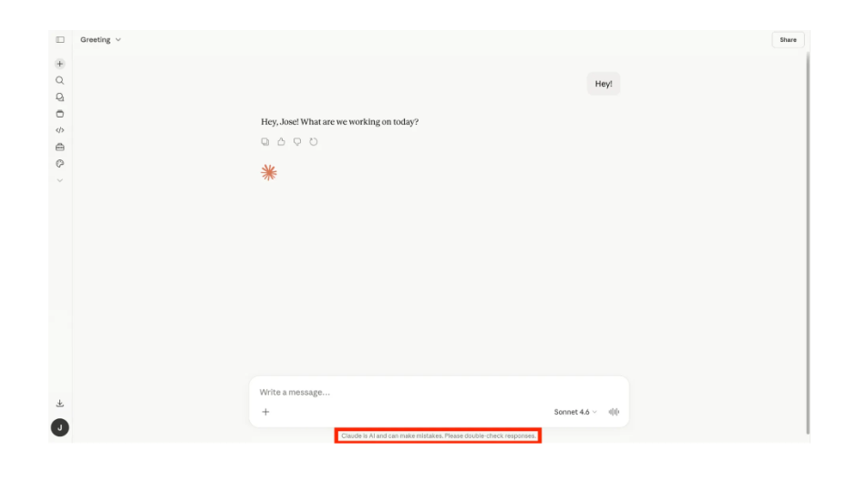Give thumbs down to the response
This screenshot has width=868, height=492.
tap(297, 142)
